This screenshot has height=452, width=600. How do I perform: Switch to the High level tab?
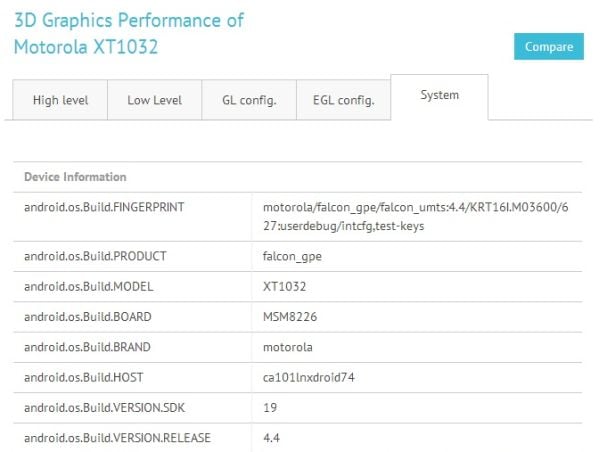[60, 100]
